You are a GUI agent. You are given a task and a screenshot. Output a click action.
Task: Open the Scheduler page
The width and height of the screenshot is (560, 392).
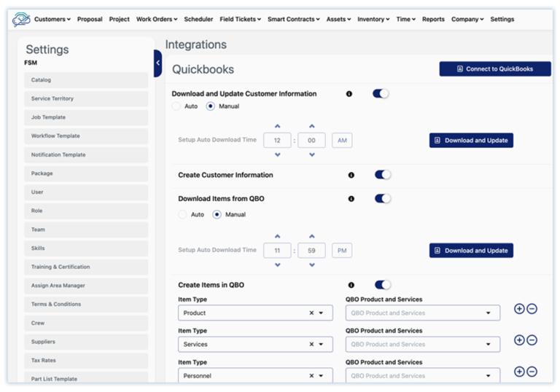pos(198,19)
